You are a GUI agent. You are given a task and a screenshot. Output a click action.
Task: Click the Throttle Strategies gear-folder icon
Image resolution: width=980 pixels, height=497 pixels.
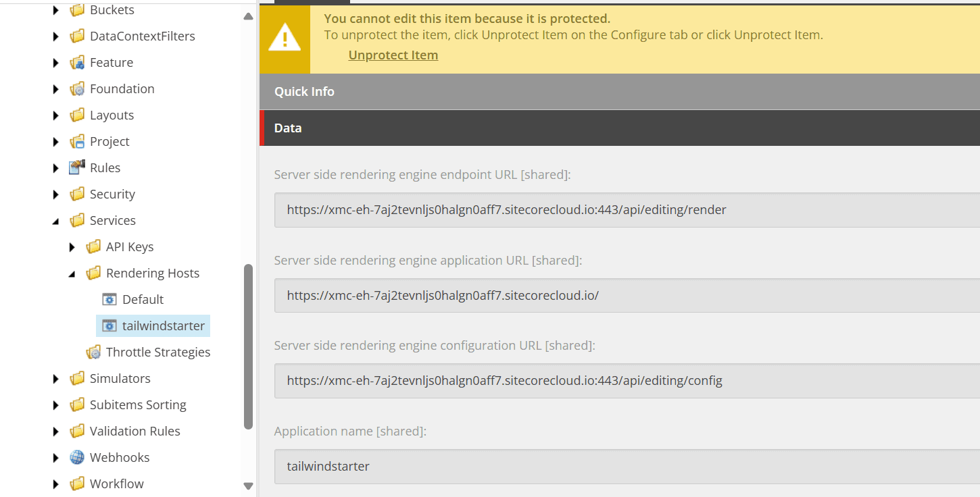pyautogui.click(x=93, y=352)
